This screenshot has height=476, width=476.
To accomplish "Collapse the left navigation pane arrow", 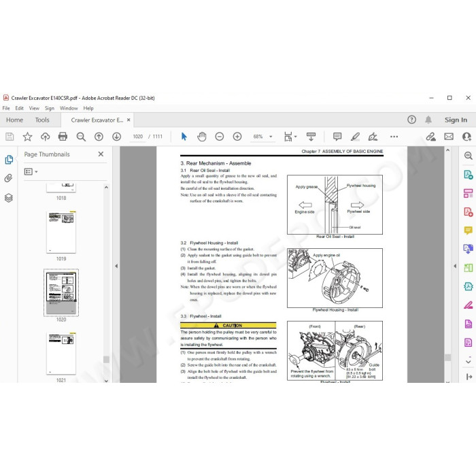I will [116, 266].
